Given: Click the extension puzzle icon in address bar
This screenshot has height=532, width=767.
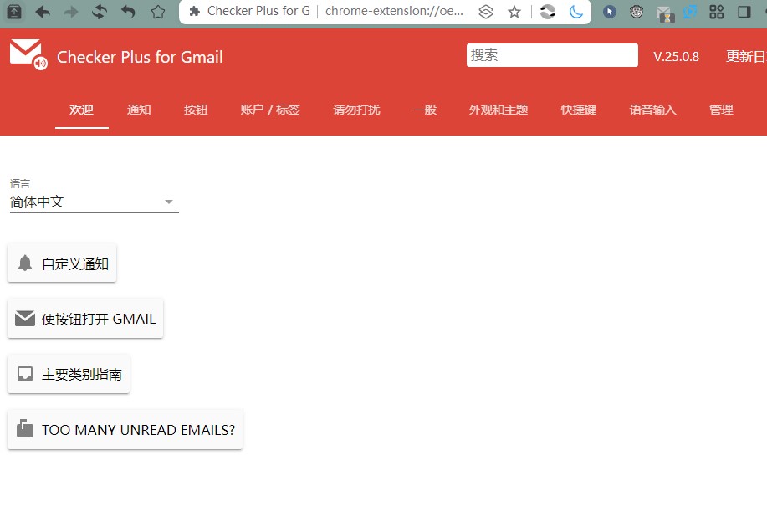Looking at the screenshot, I should (x=194, y=11).
